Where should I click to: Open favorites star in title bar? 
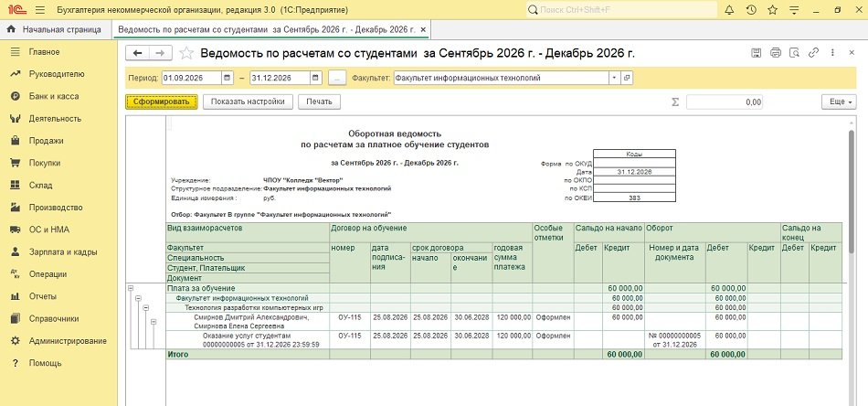pos(772,10)
